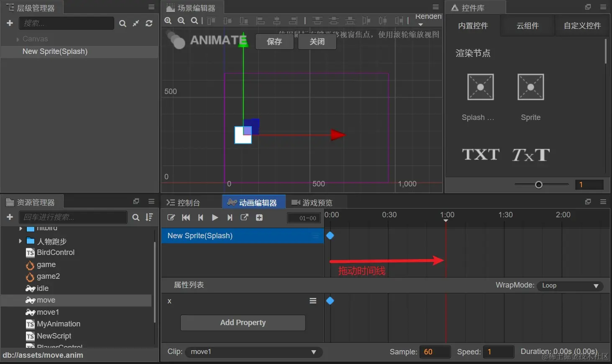Open the 资源管理器 panel menu icon
This screenshot has width=612, height=364.
[x=151, y=201]
